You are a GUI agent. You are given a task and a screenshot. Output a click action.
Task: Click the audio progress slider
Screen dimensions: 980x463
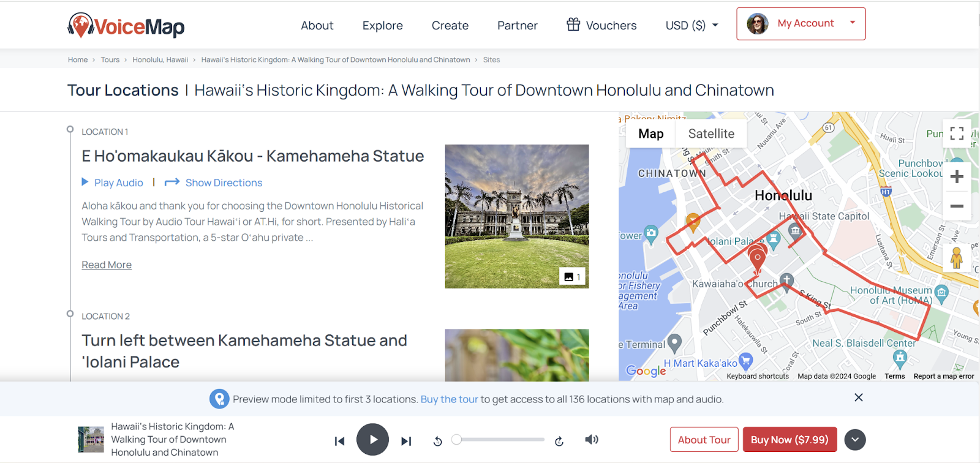(498, 439)
